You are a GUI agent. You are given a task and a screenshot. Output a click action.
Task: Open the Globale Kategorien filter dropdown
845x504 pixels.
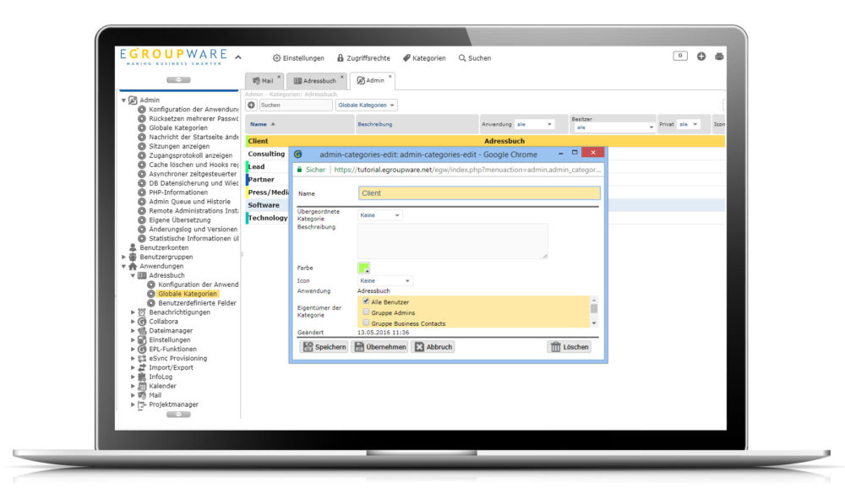click(x=367, y=106)
